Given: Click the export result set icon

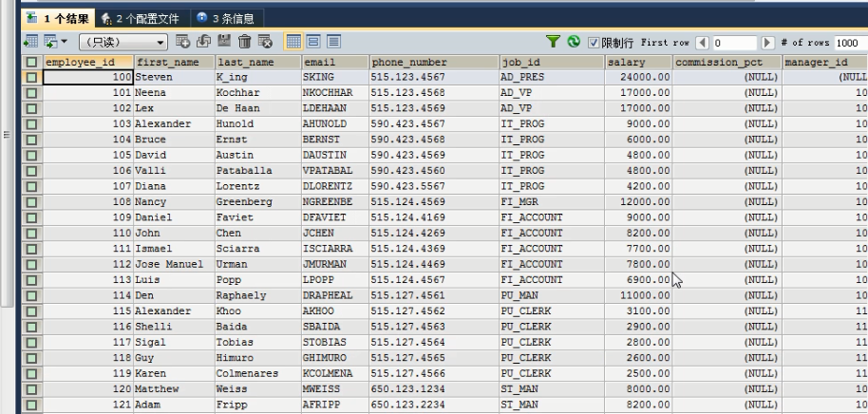Looking at the screenshot, I should tap(31, 42).
